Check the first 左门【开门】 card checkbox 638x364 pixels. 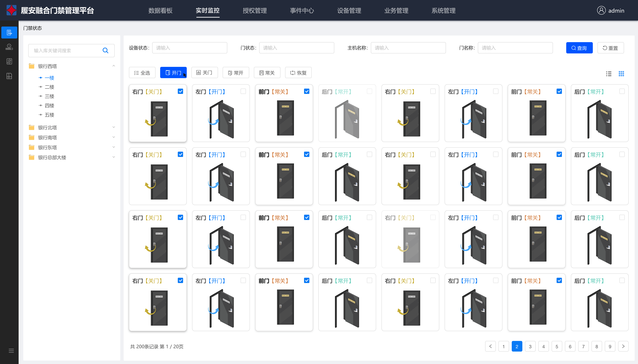point(243,92)
